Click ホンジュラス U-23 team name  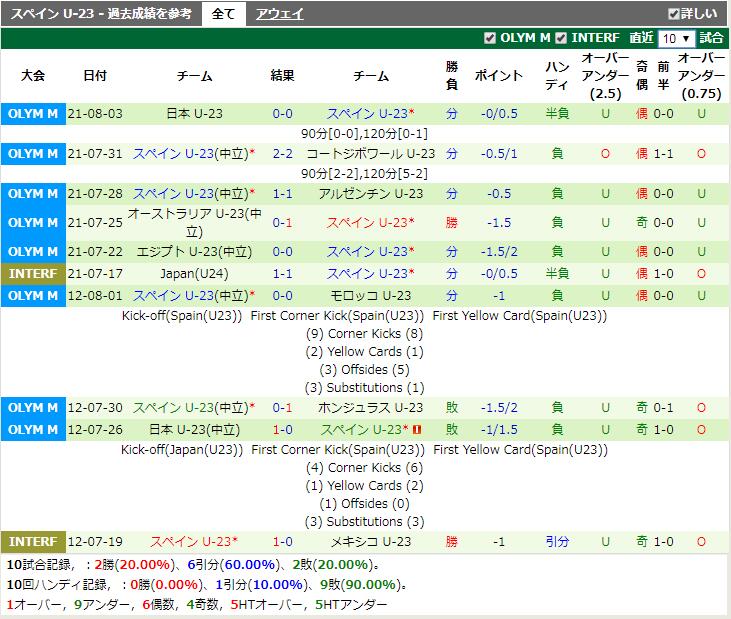371,408
